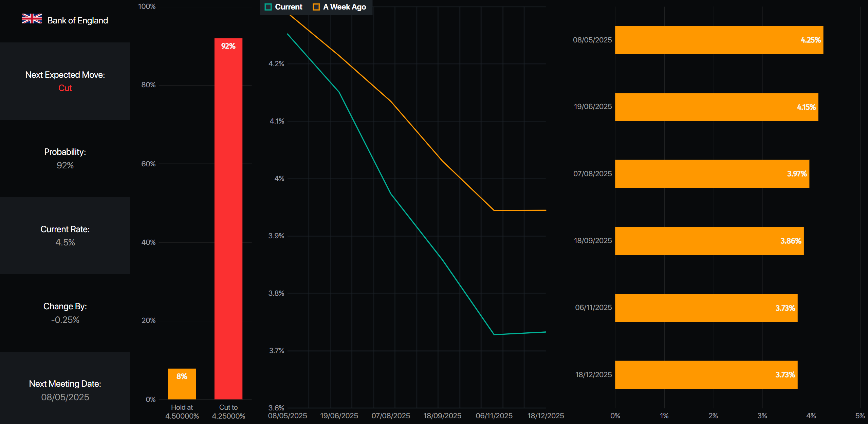Click the 18/12/2025 bar showing 3.73%
The image size is (868, 424).
(706, 375)
